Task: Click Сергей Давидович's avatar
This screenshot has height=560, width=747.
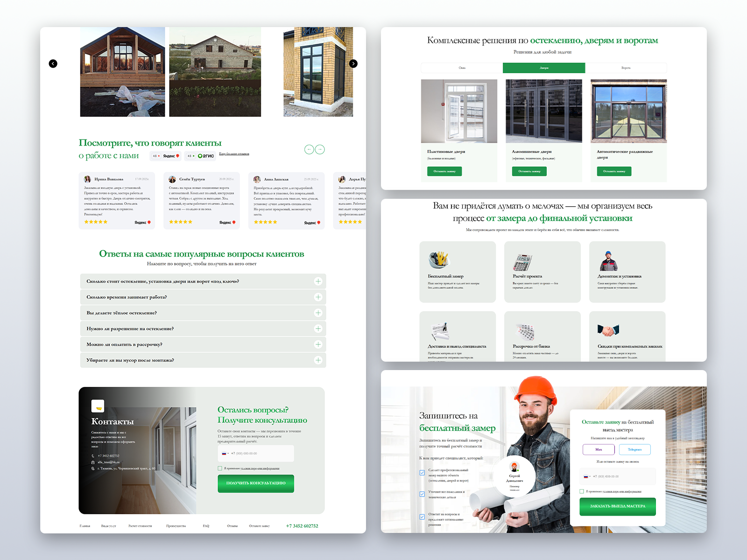Action: click(x=514, y=467)
